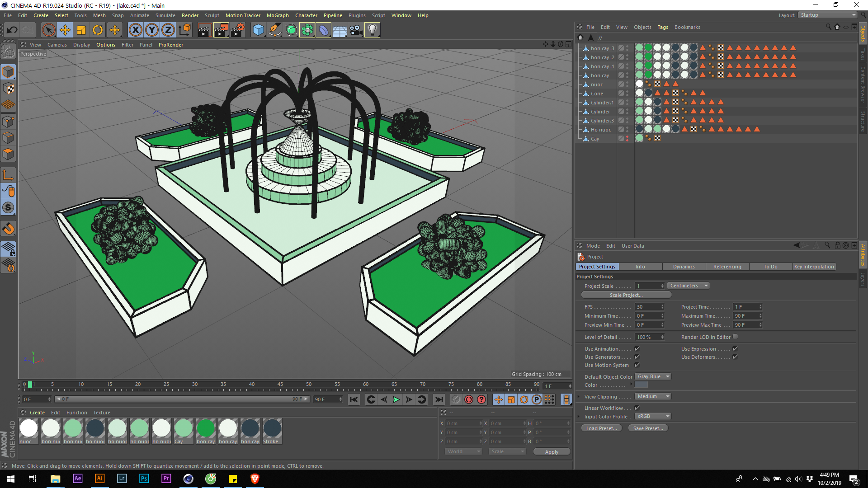Click the Undo arrow icon
This screenshot has width=868, height=488.
pyautogui.click(x=12, y=30)
